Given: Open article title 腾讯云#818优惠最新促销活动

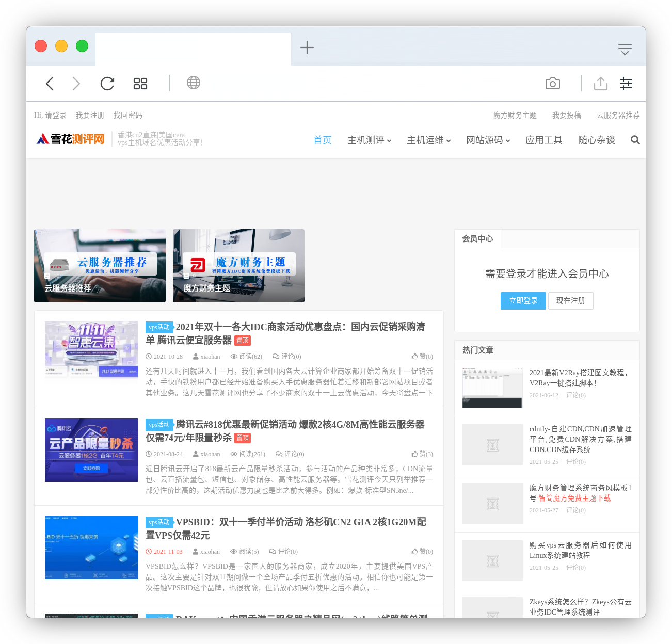Looking at the screenshot, I should (285, 431).
